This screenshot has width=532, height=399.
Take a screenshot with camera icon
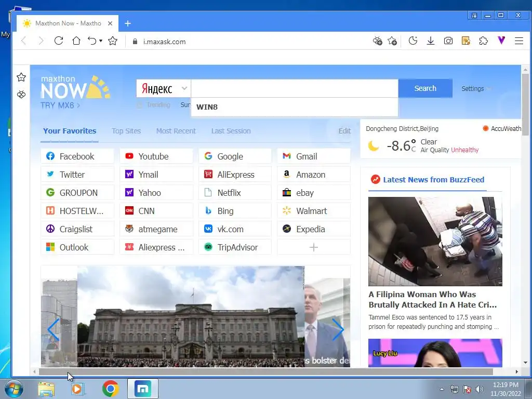point(448,41)
